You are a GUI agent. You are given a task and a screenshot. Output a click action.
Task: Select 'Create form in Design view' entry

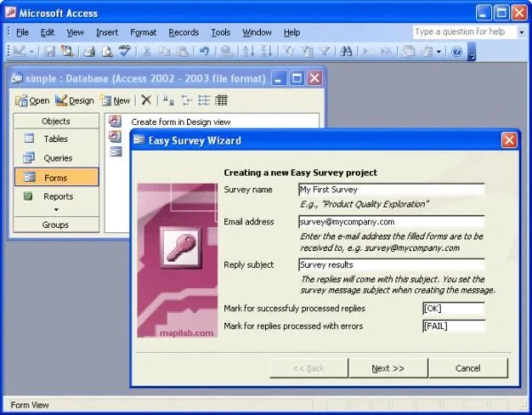[x=180, y=122]
